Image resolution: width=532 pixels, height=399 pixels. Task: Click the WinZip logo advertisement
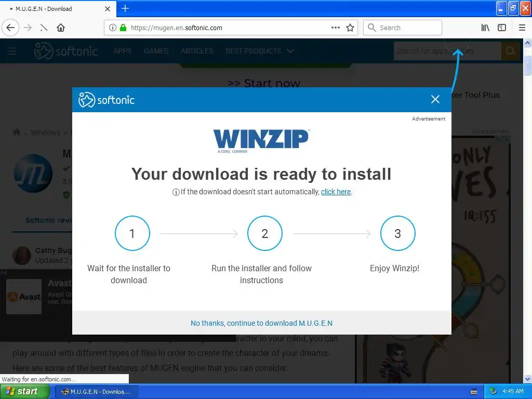pyautogui.click(x=261, y=140)
